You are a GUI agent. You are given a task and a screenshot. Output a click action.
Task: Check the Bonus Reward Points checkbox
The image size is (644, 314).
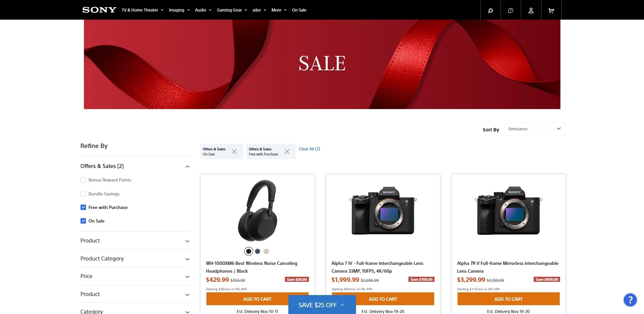[x=83, y=180]
